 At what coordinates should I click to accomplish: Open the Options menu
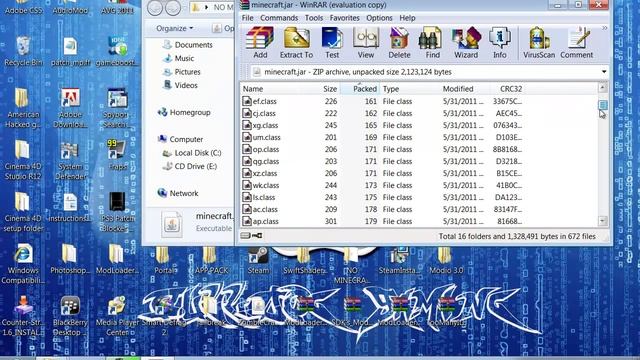click(379, 18)
